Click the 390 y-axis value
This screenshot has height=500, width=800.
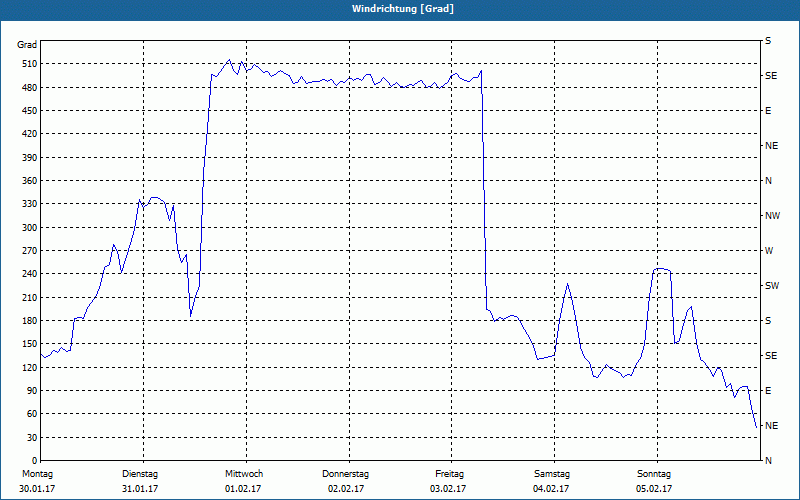point(30,157)
